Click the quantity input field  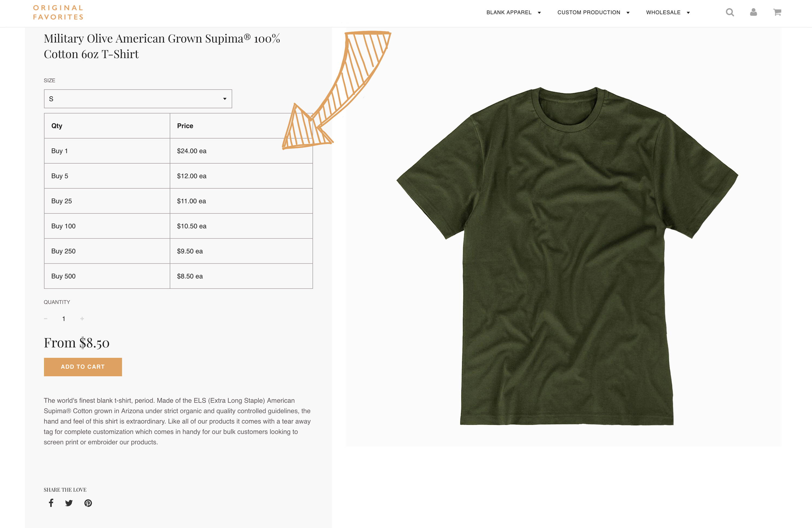[x=64, y=319]
